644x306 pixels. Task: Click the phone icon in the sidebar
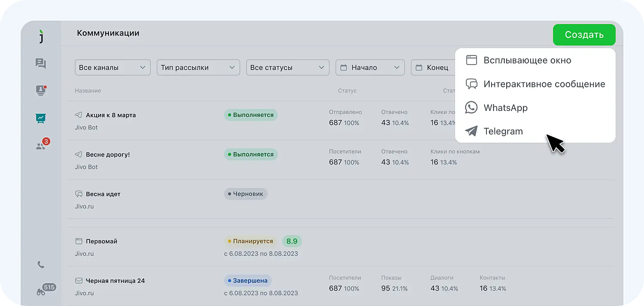[41, 264]
